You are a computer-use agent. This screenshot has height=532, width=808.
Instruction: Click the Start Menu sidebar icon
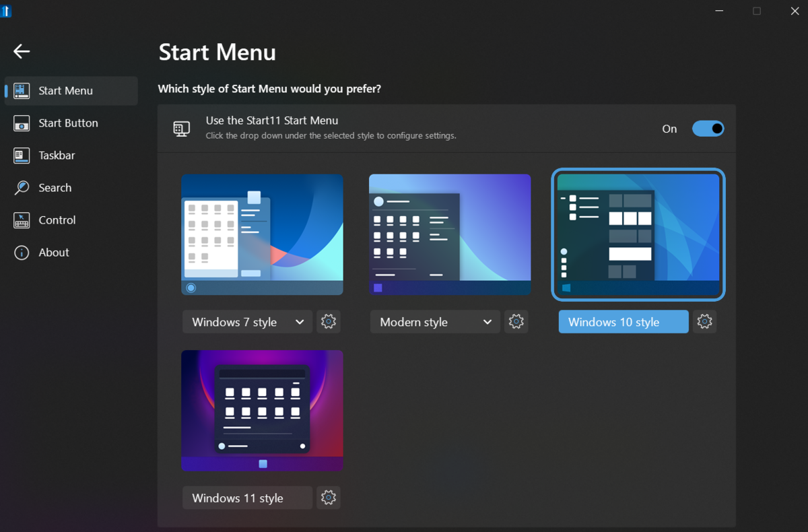[x=22, y=91]
